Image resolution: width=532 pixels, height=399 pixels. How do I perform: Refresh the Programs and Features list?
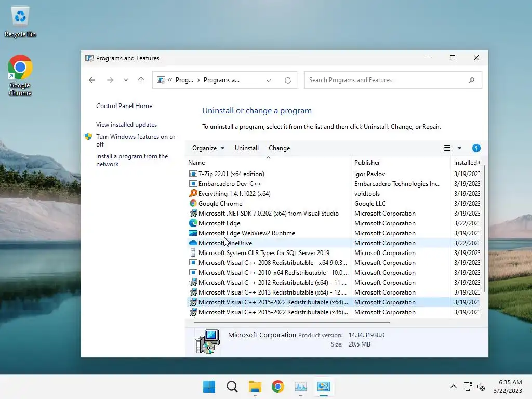(x=288, y=81)
